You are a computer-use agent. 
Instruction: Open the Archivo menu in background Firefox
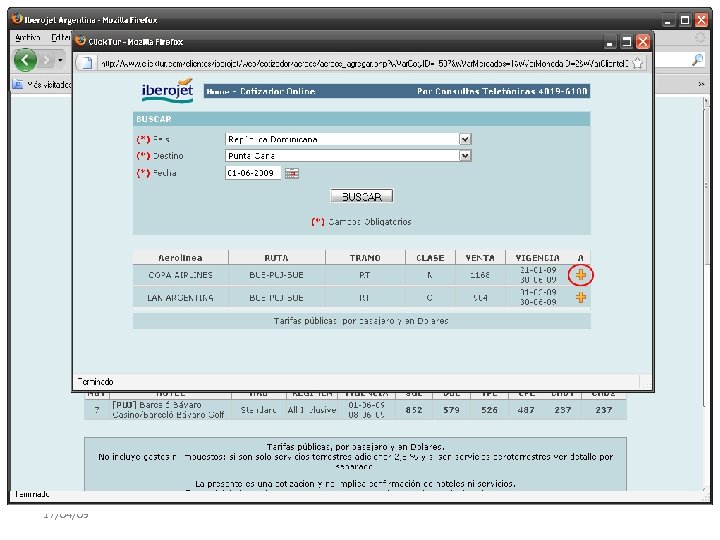[x=28, y=38]
